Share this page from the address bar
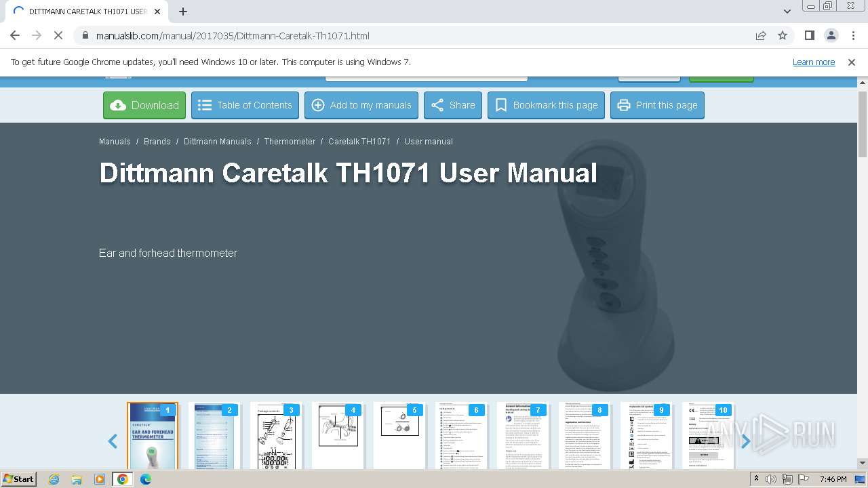This screenshot has width=868, height=488. pos(761,35)
